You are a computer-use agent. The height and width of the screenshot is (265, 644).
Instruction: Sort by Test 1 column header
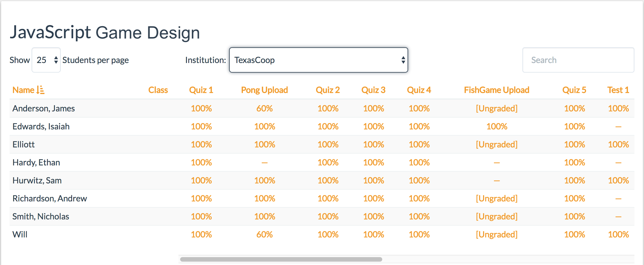pos(618,90)
